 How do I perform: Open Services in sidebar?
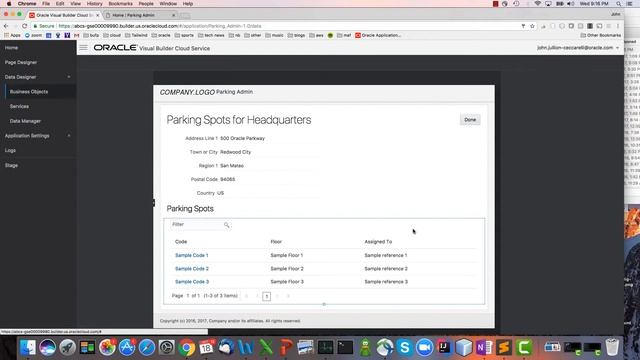coord(19,107)
